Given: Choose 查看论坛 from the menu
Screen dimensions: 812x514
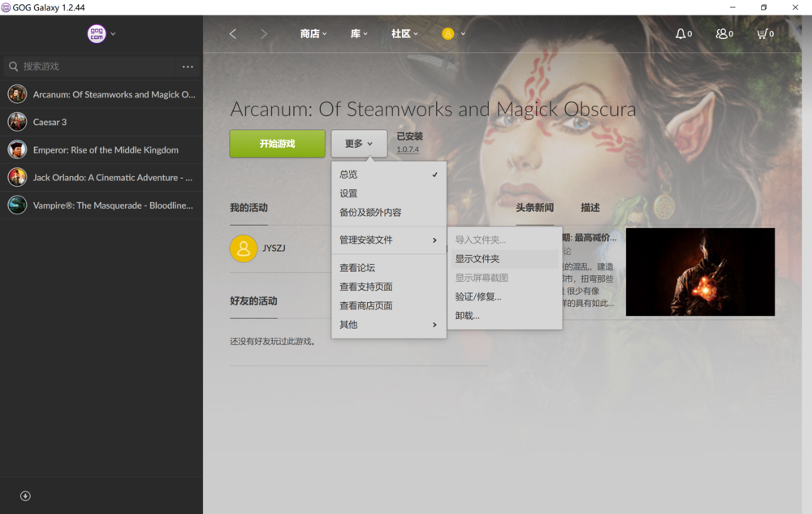Looking at the screenshot, I should [389, 268].
